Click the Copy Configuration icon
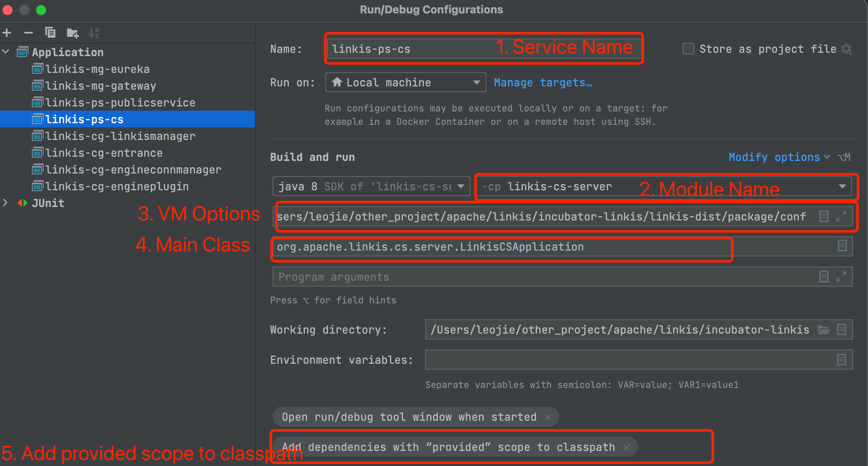 point(50,32)
